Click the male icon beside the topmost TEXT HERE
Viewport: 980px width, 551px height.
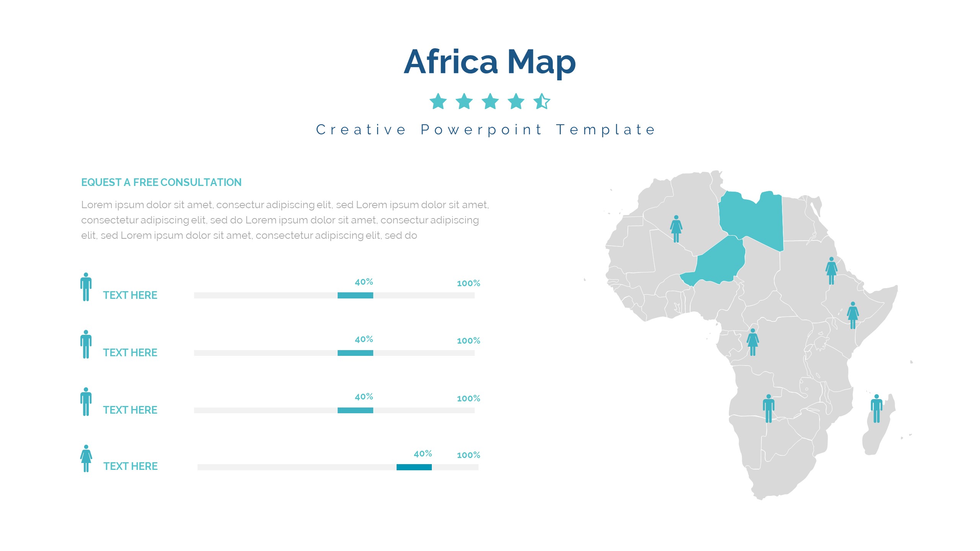[x=86, y=287]
